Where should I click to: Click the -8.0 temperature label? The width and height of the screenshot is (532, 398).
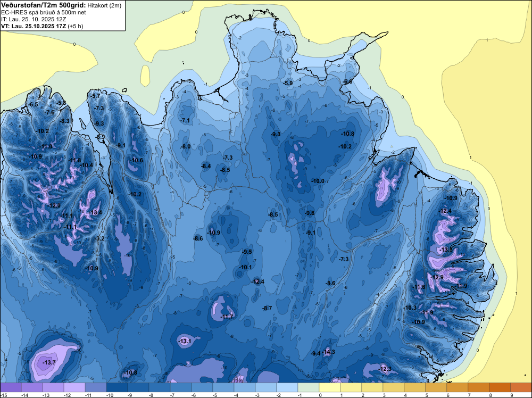pyautogui.click(x=186, y=146)
